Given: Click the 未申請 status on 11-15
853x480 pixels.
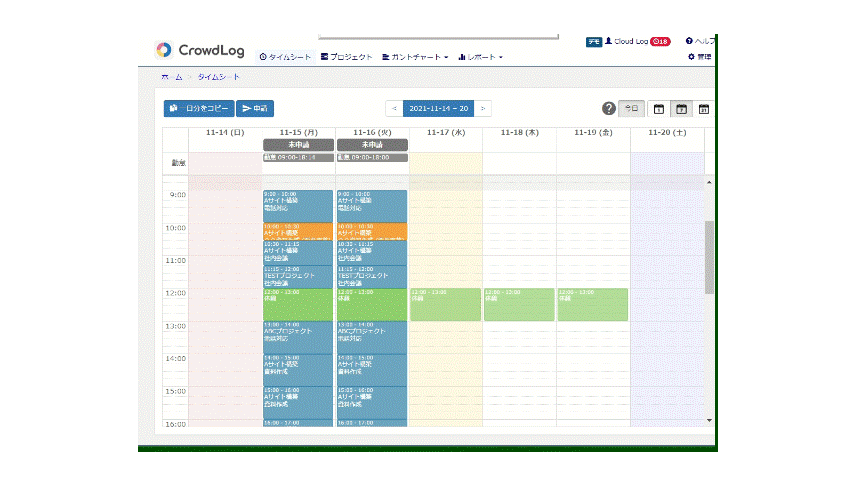Looking at the screenshot, I should coord(298,145).
